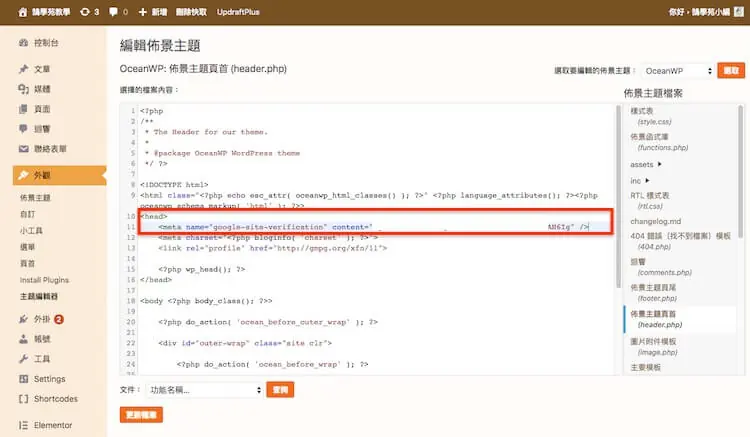Click the Settings sidebar icon
750x437 pixels.
(x=23, y=379)
